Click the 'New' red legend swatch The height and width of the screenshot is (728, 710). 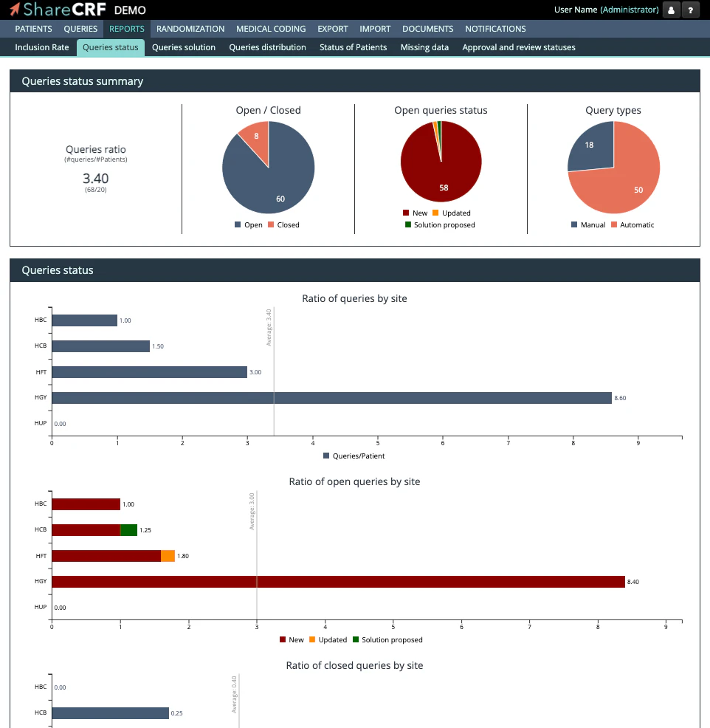[405, 213]
